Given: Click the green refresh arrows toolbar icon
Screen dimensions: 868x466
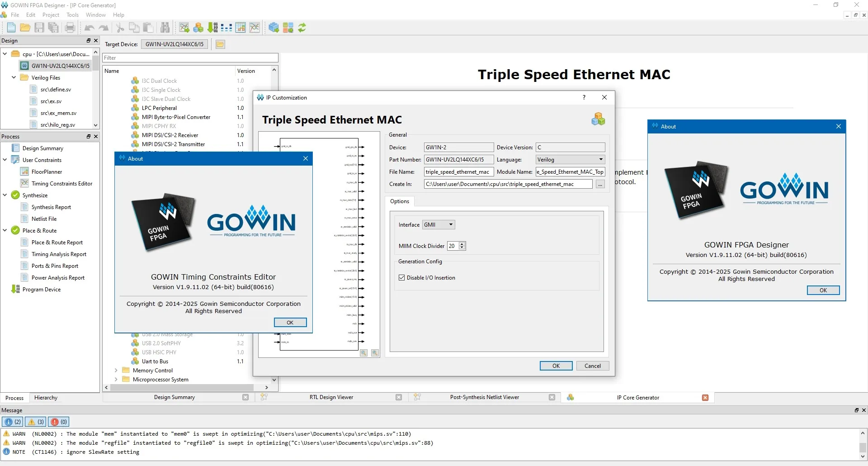Looking at the screenshot, I should point(302,28).
